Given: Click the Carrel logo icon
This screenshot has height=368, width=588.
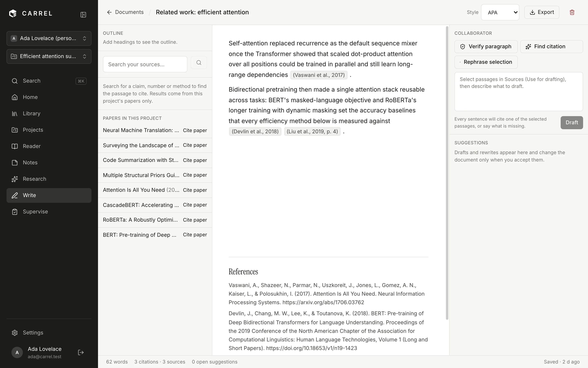Looking at the screenshot, I should (13, 13).
